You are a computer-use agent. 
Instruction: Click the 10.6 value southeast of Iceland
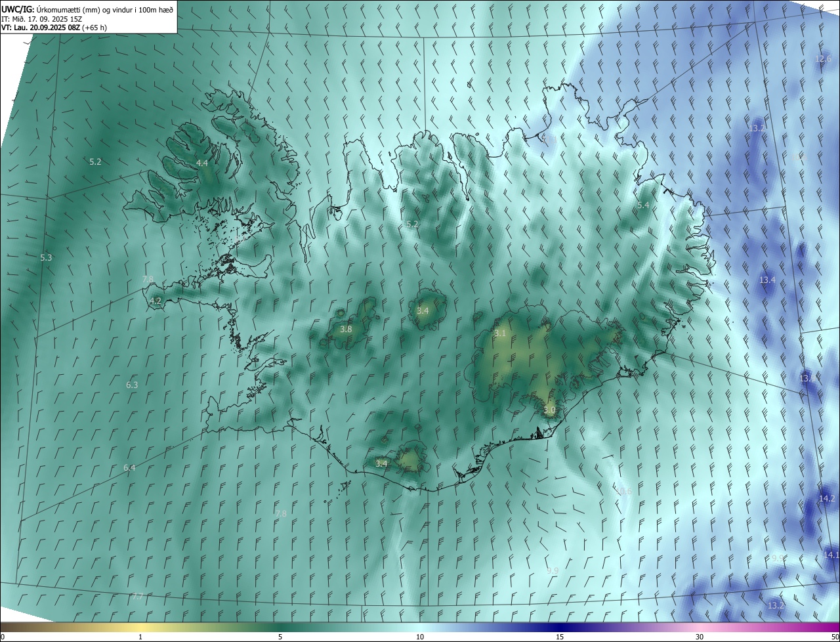click(x=623, y=492)
